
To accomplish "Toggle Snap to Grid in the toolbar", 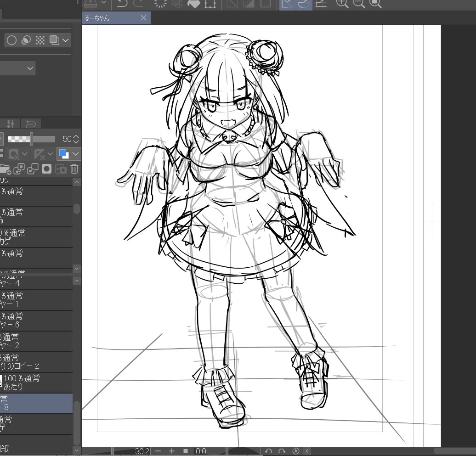I will click(x=321, y=3).
